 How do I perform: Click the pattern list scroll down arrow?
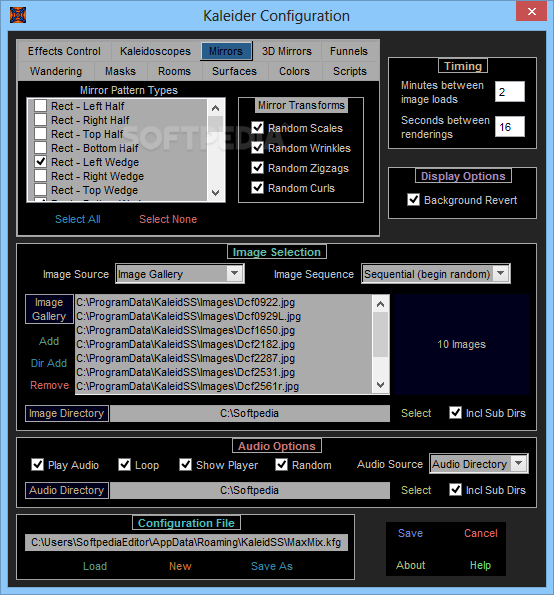pos(216,192)
